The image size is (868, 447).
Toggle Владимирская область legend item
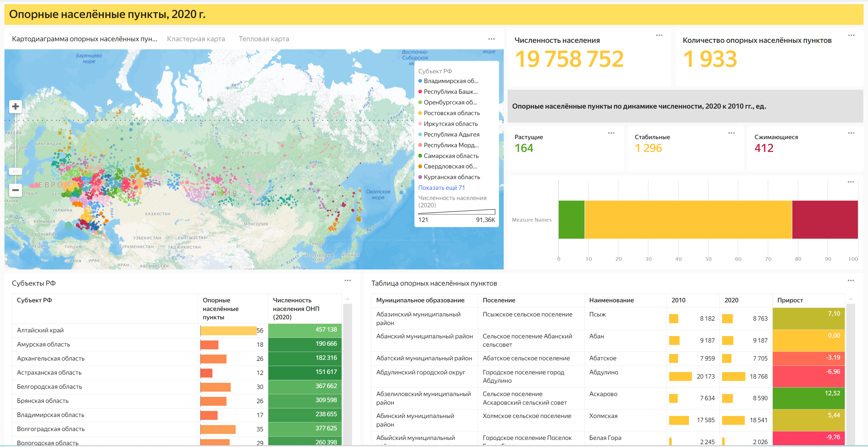point(448,81)
